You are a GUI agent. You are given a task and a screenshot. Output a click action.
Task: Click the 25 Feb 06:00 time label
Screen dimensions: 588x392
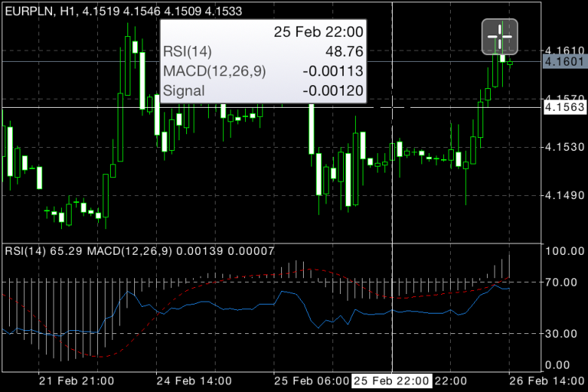point(312,381)
